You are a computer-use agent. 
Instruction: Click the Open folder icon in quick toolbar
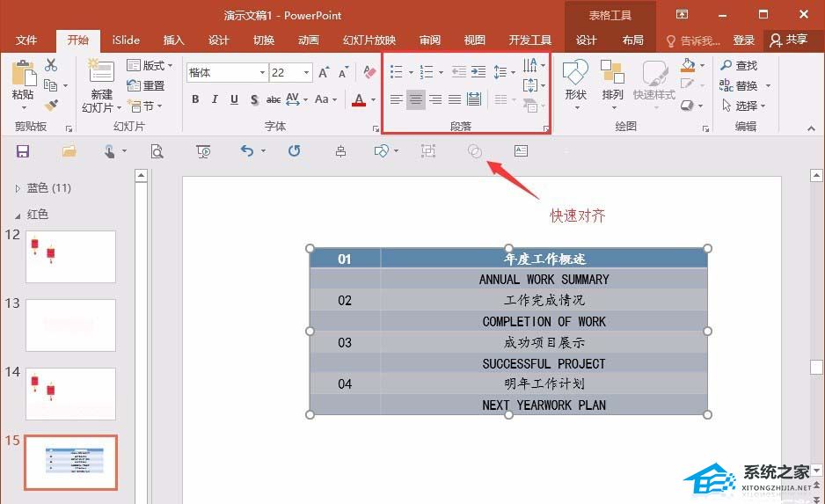[x=69, y=151]
